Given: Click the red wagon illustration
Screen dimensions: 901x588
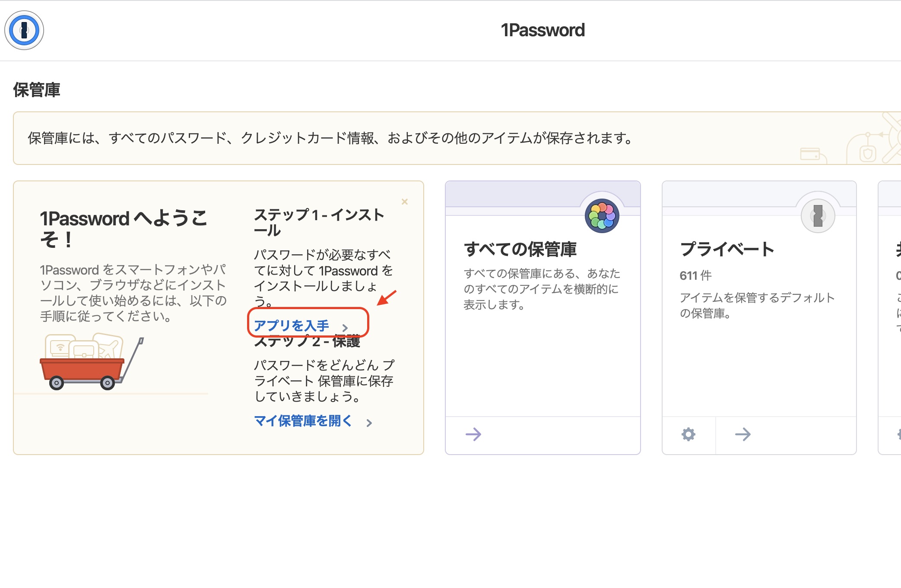Looking at the screenshot, I should point(92,362).
